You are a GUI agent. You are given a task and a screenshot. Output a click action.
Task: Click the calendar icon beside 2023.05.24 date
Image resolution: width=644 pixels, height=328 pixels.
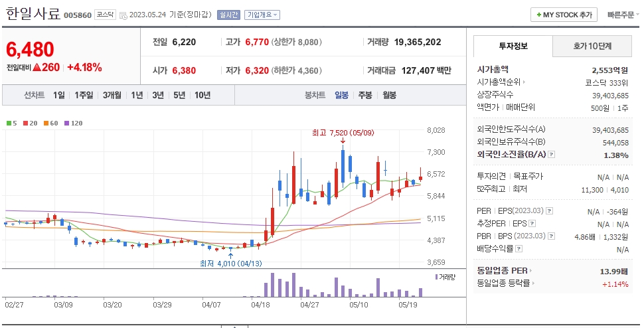[x=123, y=15]
